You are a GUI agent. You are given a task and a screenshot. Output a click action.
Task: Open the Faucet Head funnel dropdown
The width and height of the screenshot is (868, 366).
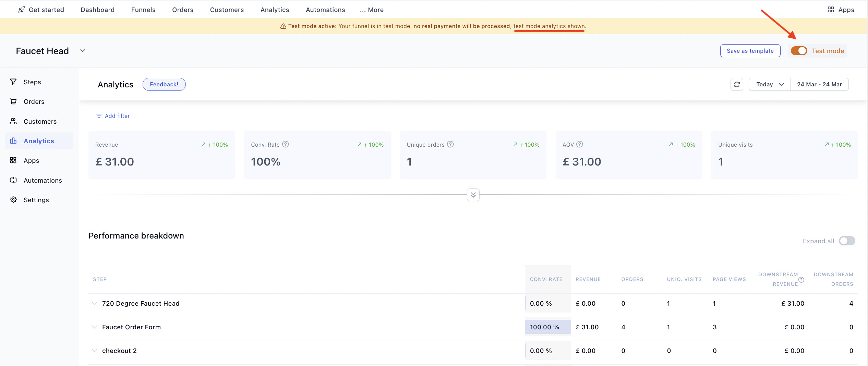(83, 51)
